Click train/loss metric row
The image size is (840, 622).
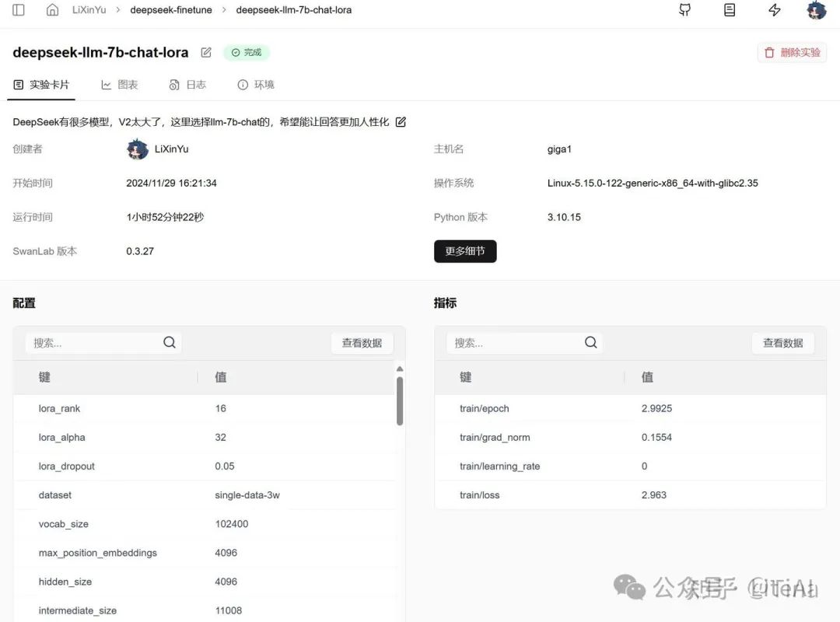point(630,495)
